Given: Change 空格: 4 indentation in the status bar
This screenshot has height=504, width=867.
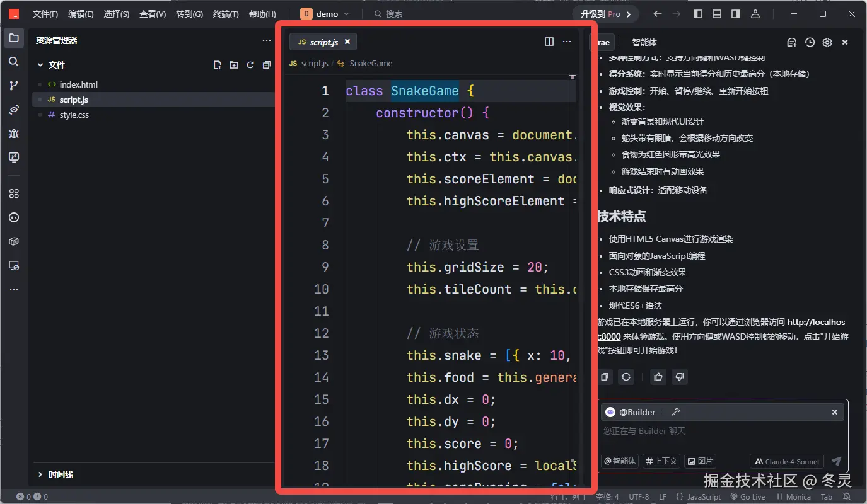Looking at the screenshot, I should tap(607, 497).
